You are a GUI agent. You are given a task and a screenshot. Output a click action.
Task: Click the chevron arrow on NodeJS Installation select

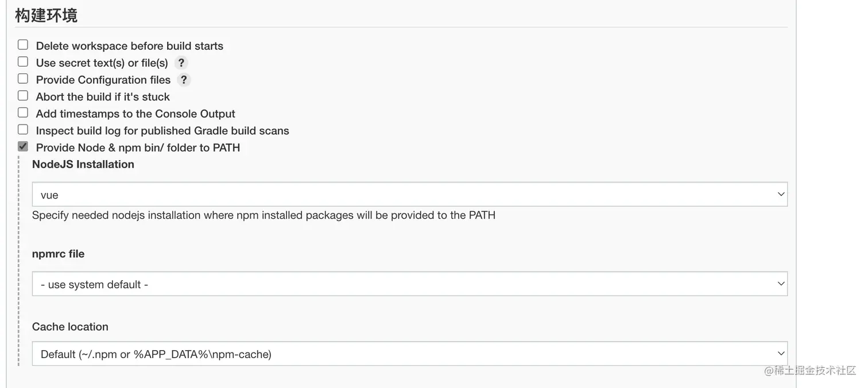[781, 195]
